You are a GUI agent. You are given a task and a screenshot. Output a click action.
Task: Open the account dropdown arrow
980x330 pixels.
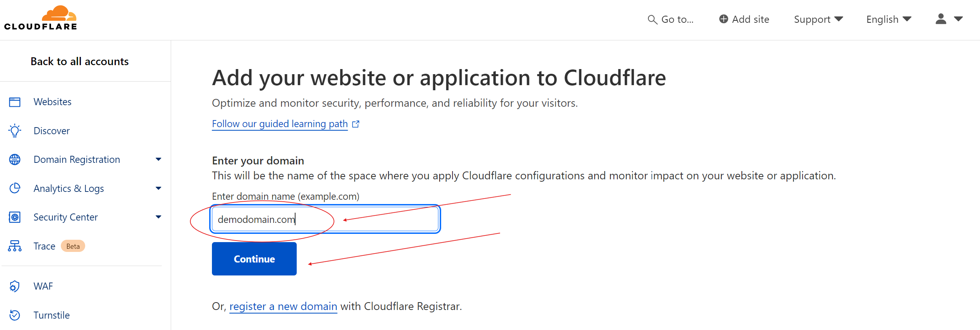958,19
